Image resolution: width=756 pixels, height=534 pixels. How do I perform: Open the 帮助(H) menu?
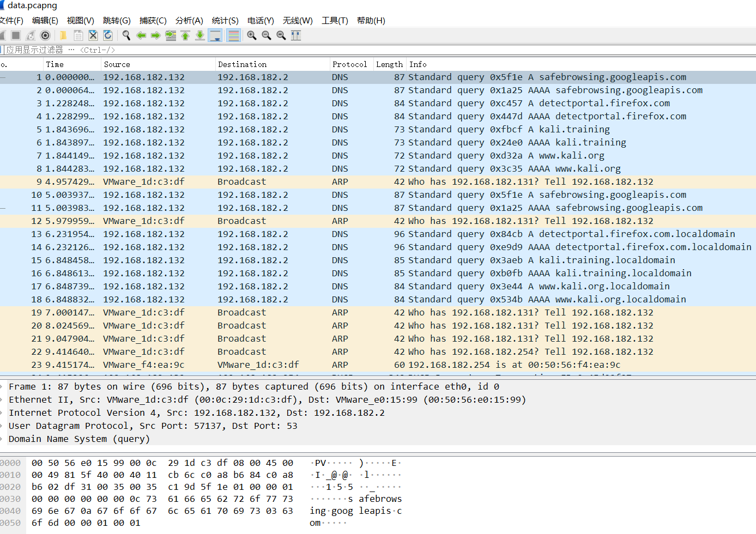pos(371,21)
